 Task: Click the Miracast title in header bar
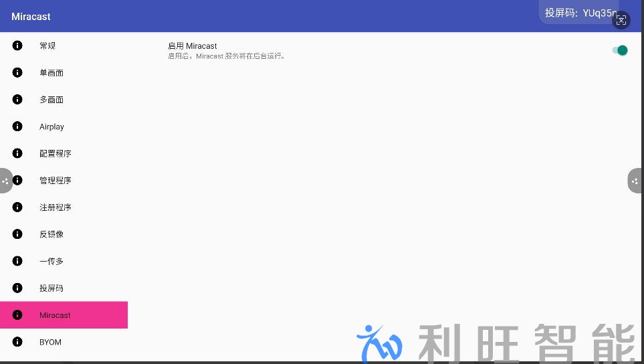click(x=31, y=17)
